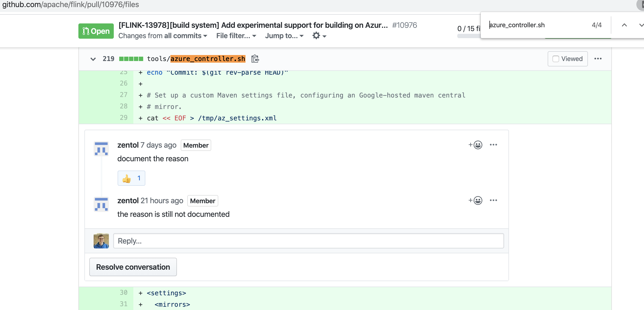Open options menu for first zentol comment
The width and height of the screenshot is (644, 310).
pyautogui.click(x=493, y=145)
